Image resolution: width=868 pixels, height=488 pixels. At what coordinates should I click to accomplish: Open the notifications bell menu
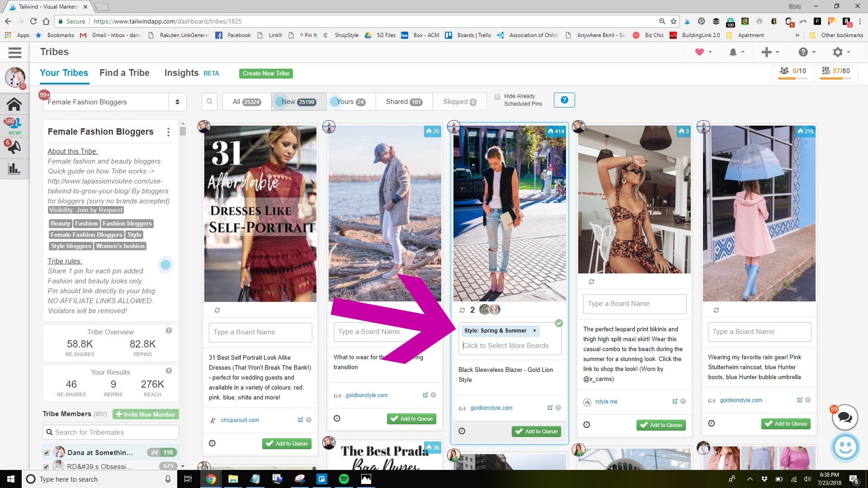[736, 52]
